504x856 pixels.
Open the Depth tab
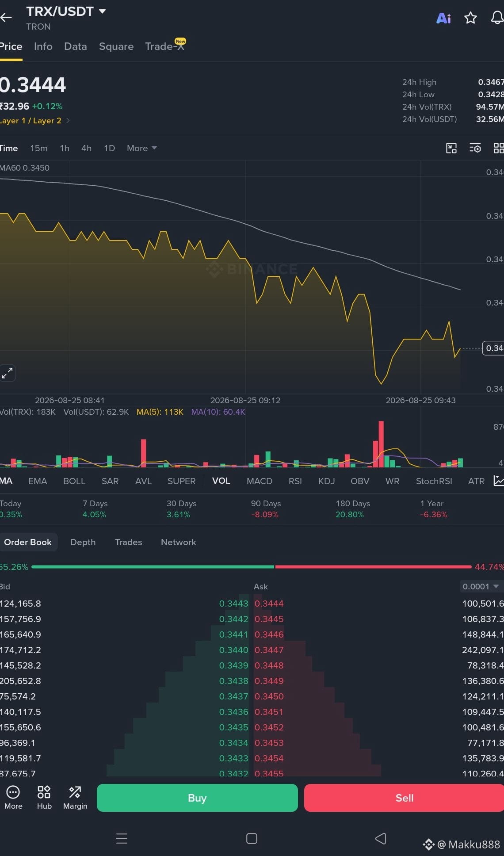(83, 542)
